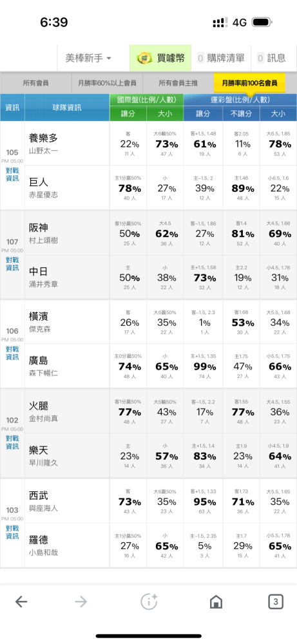Switch to 月勝率60%以上會員 tab
Screen dimensions: 297x644
[x=107, y=83]
